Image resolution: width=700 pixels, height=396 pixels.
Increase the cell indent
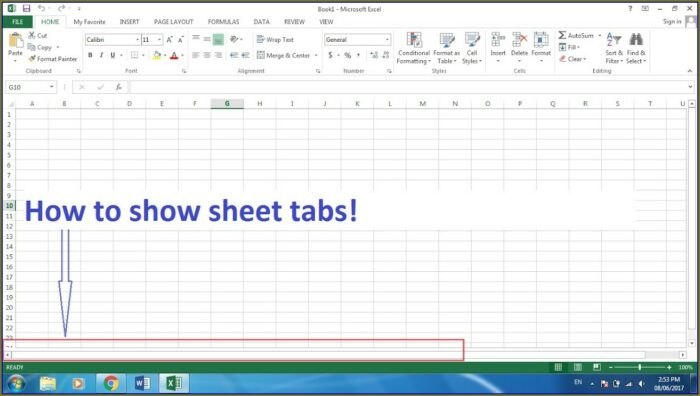pyautogui.click(x=245, y=55)
